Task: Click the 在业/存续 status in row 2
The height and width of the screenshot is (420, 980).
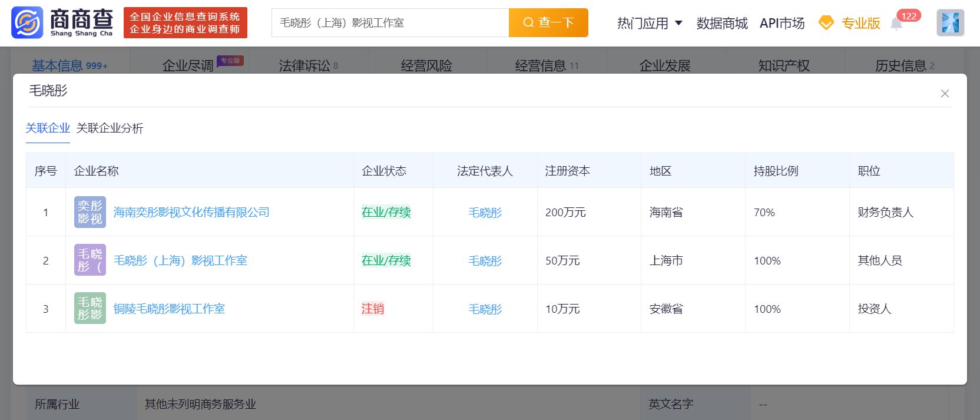Action: pos(386,260)
